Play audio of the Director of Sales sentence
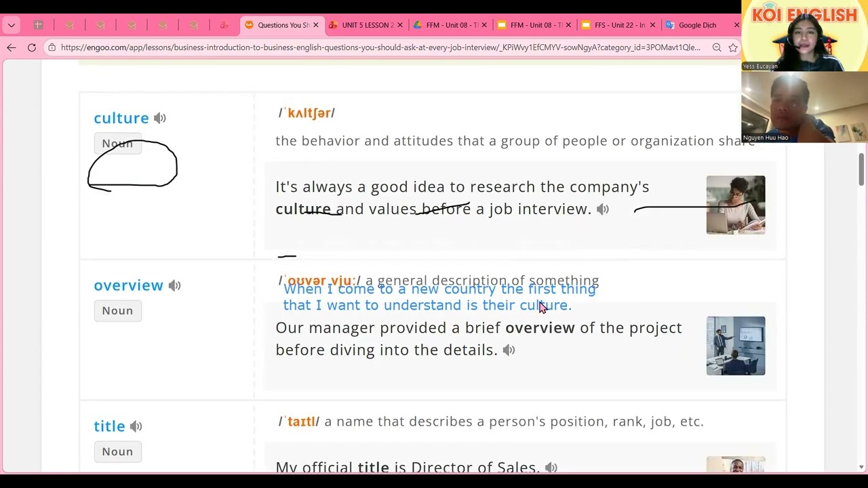Viewport: 868px width, 488px height. 551,467
